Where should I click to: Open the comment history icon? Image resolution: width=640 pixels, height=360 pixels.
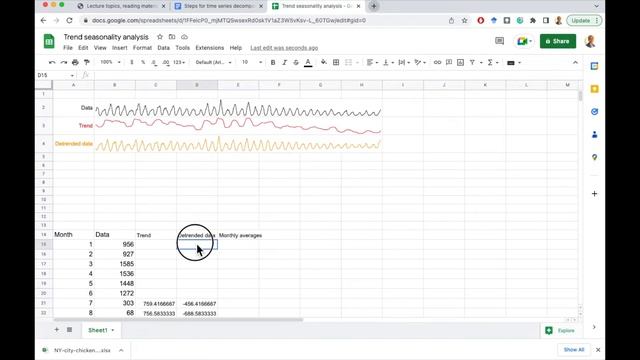(499, 41)
